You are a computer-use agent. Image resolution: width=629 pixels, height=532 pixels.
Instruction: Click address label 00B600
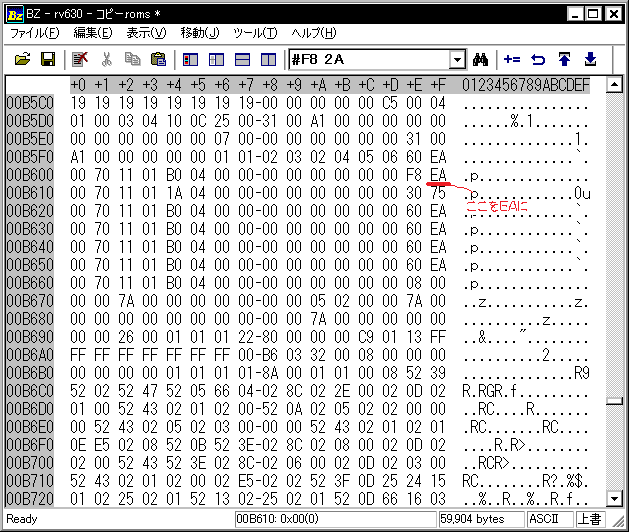click(30, 175)
